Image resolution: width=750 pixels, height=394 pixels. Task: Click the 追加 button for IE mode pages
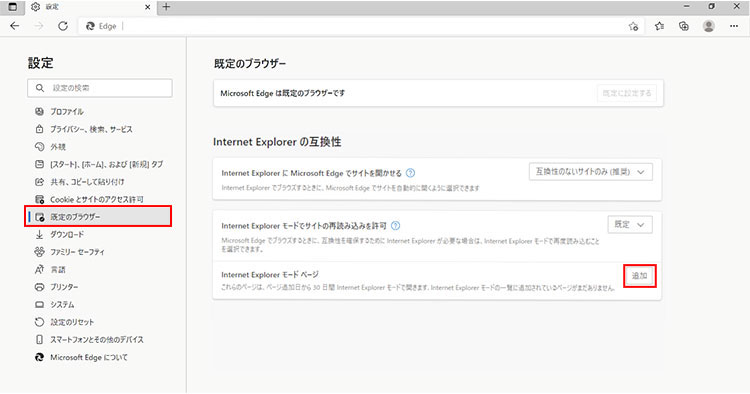(640, 276)
